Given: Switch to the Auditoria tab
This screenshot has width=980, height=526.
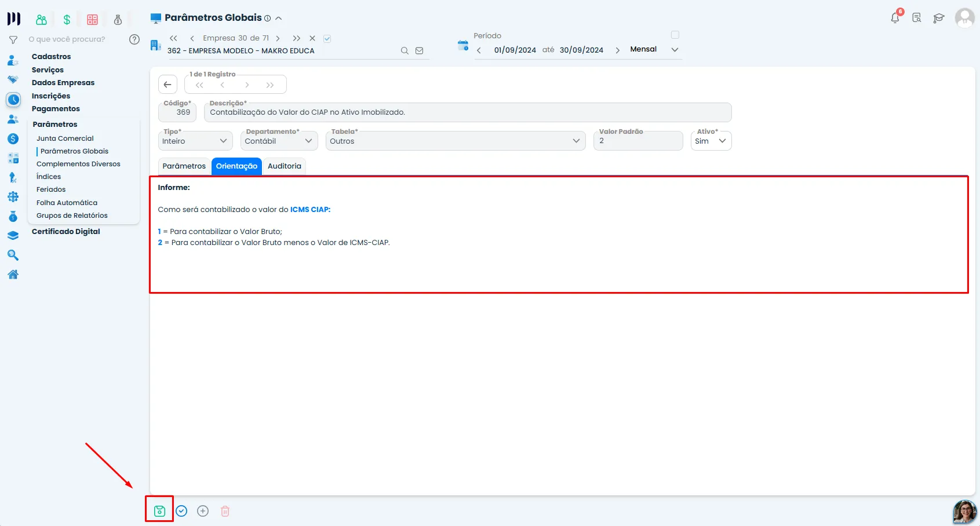Looking at the screenshot, I should pyautogui.click(x=285, y=166).
